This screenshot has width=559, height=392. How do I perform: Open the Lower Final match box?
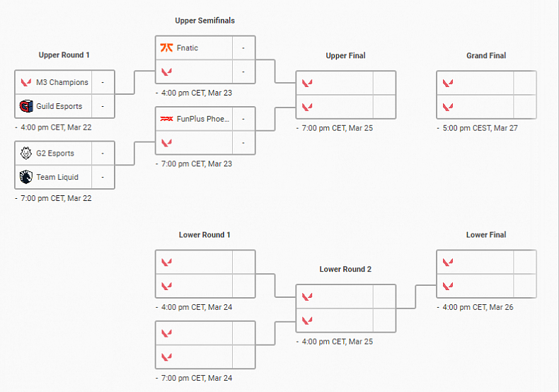tap(486, 274)
